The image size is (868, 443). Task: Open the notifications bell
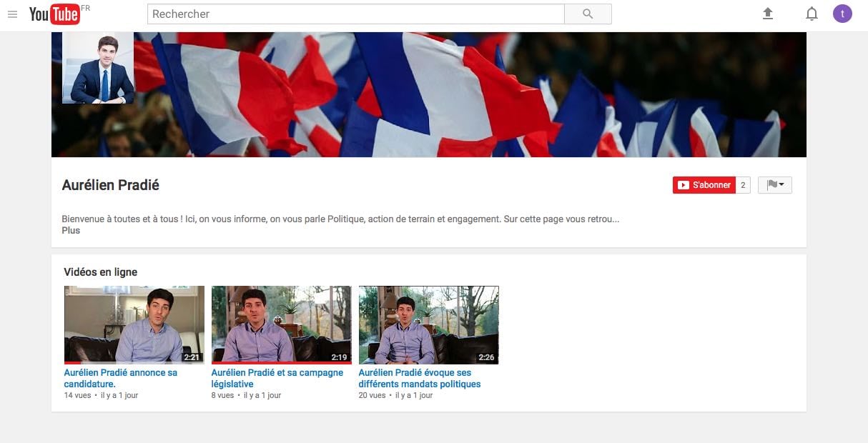pyautogui.click(x=812, y=14)
